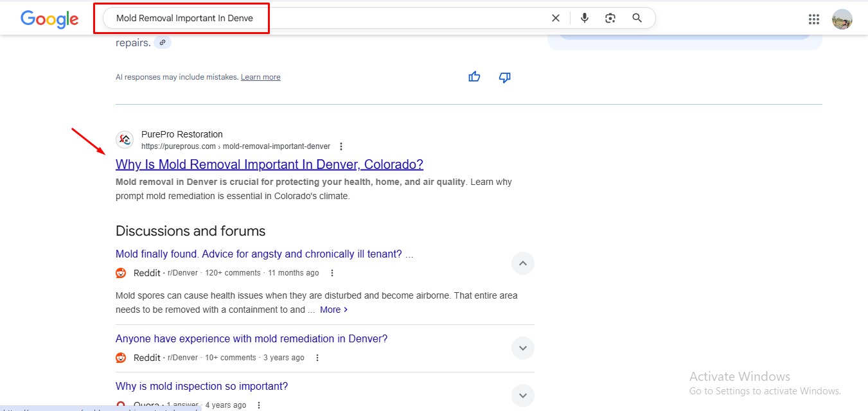
Task: Open Google Lens image search
Action: [610, 18]
